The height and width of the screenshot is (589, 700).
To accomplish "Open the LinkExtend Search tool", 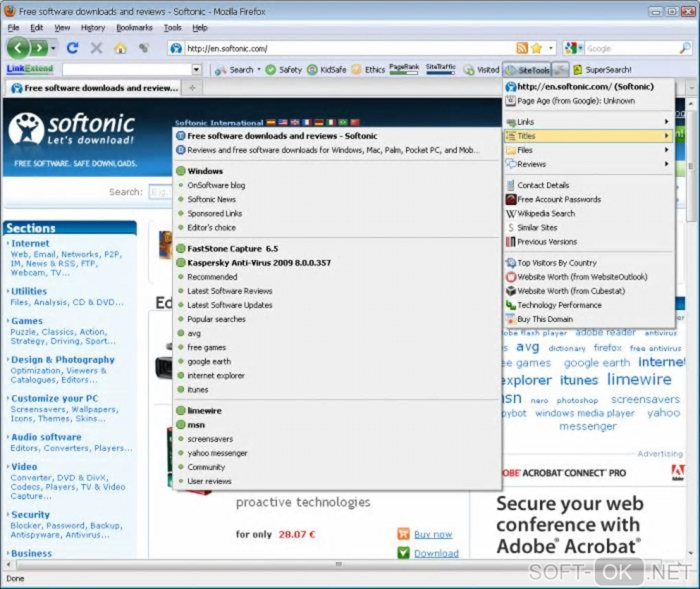I will (235, 69).
